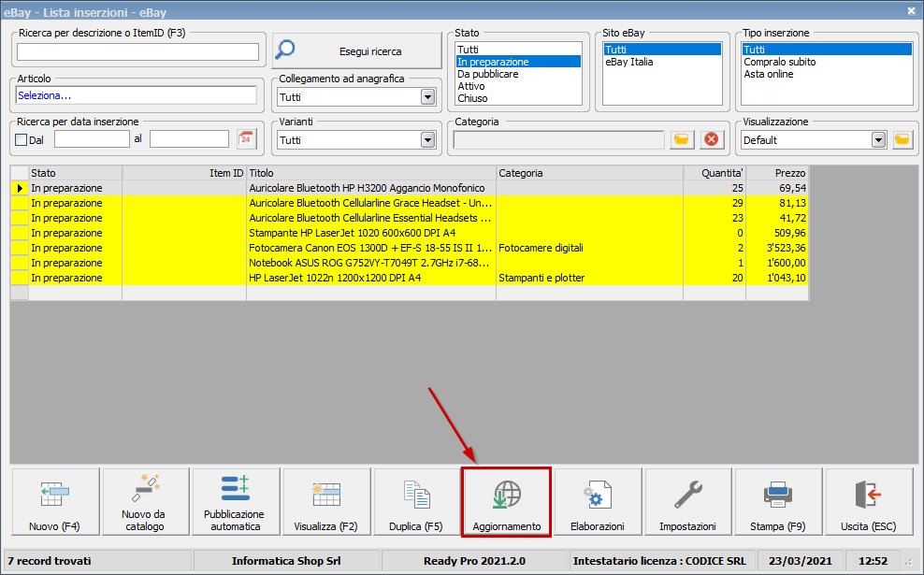Exit with Uscita (ESC)
Image resolution: width=924 pixels, height=575 pixels.
(x=869, y=502)
